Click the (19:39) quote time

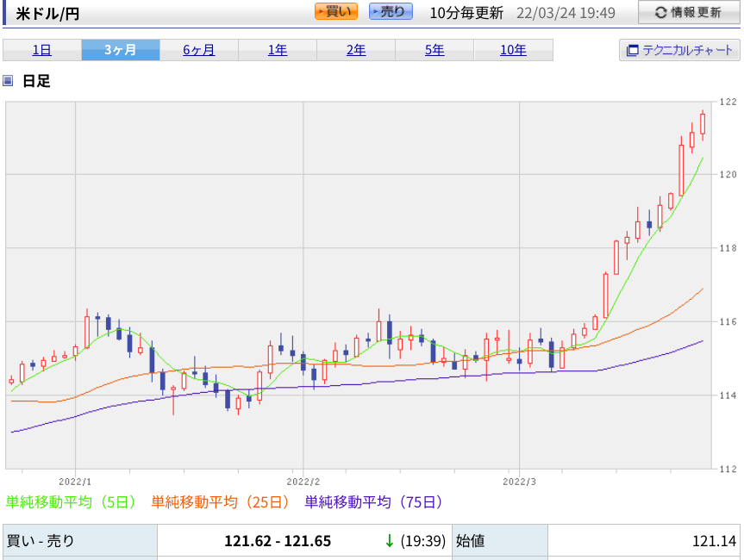tap(422, 541)
